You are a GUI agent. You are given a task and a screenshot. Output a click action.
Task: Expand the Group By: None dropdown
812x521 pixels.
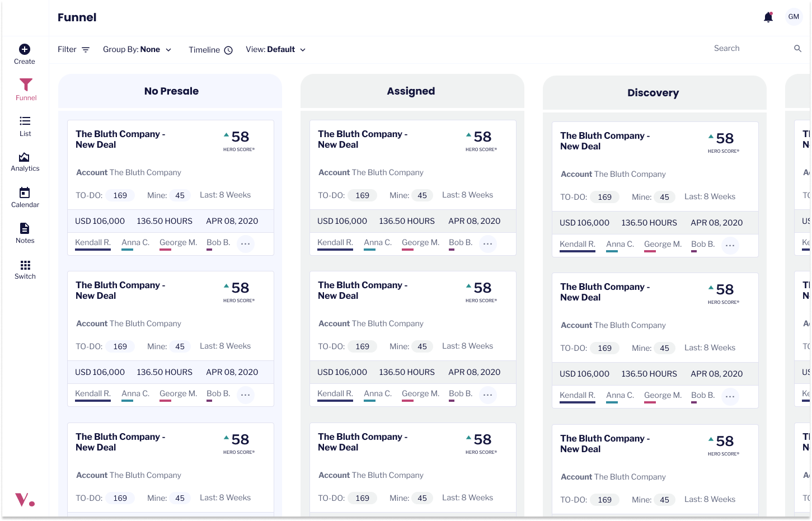click(137, 49)
